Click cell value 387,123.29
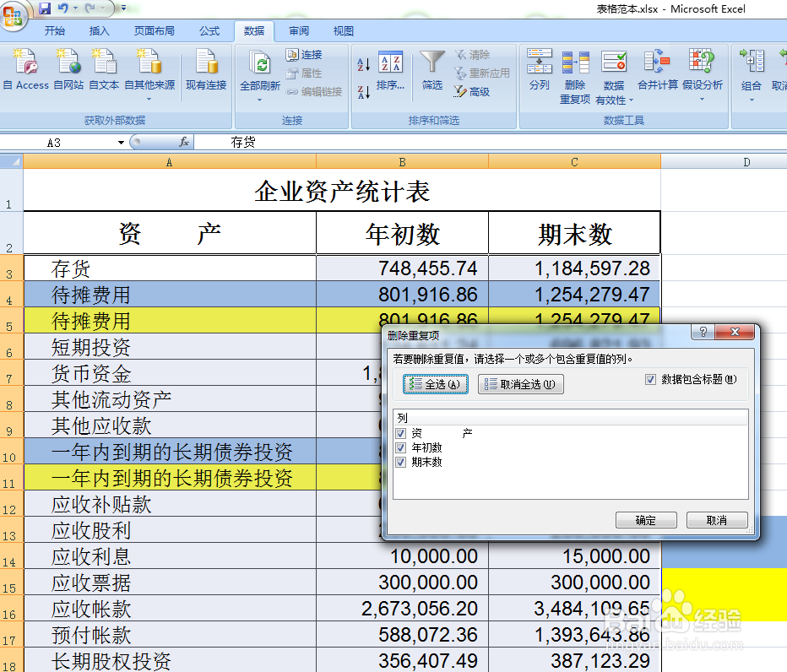 575,660
